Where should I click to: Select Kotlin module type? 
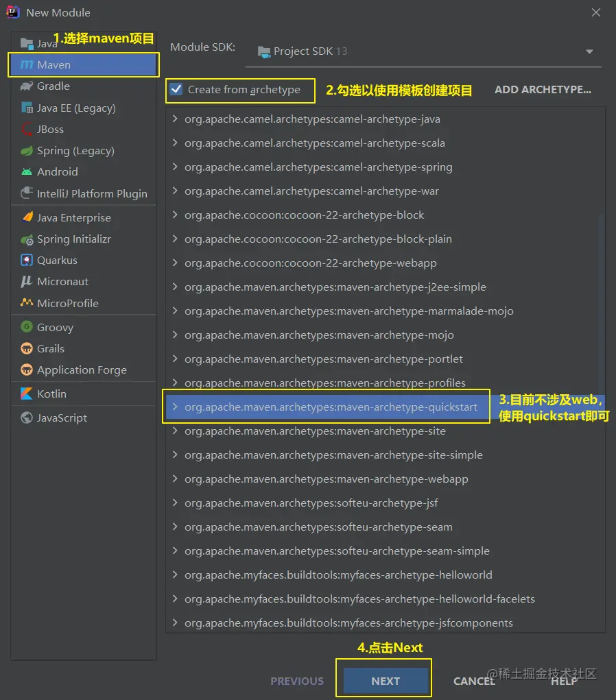coord(84,394)
